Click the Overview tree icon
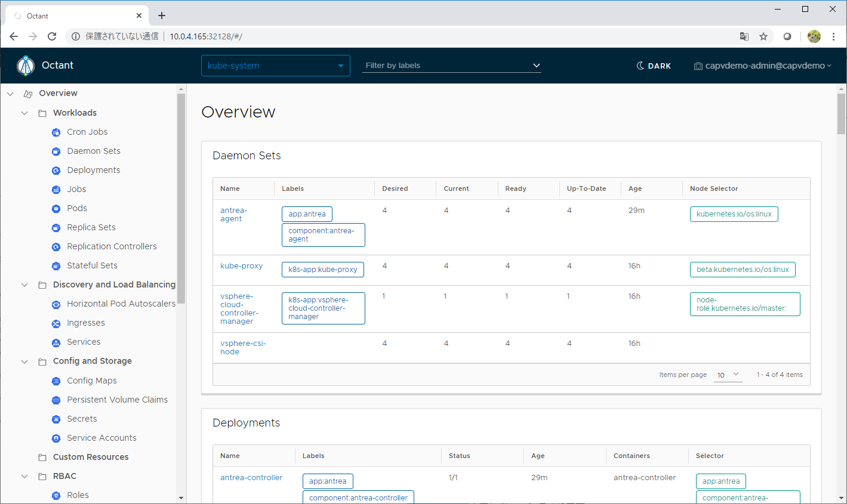 click(28, 94)
